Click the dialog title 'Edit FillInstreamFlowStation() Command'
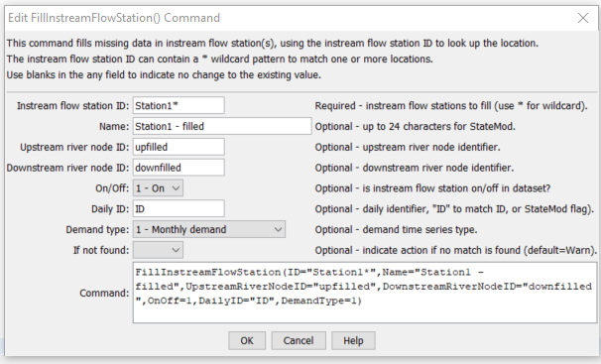Screen dimensions: 601x364 tap(114, 18)
